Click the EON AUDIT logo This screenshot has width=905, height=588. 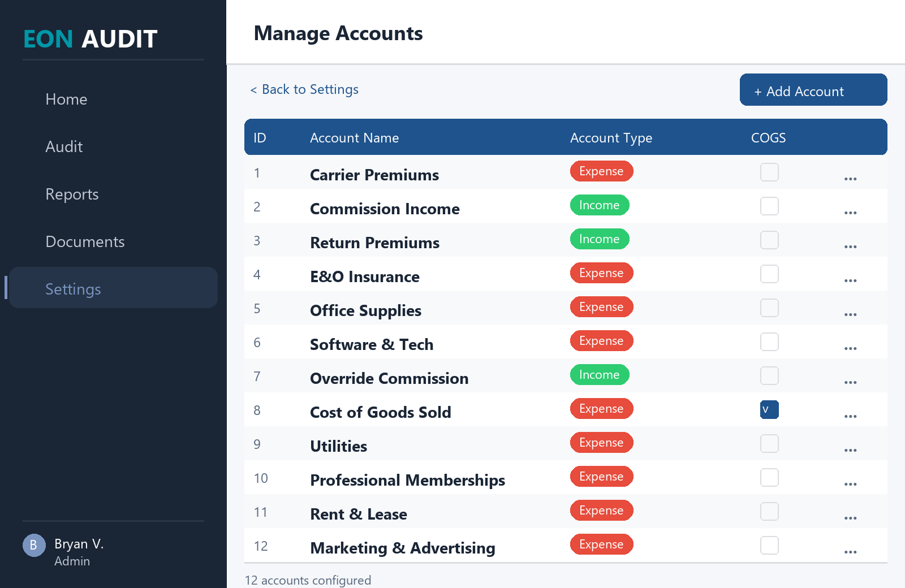[x=89, y=38]
